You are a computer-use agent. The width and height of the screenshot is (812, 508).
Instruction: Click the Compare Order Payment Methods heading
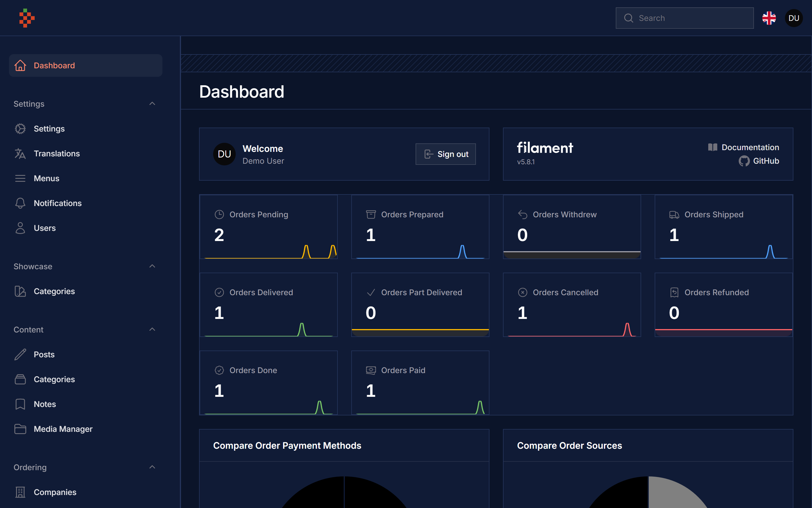(x=287, y=446)
